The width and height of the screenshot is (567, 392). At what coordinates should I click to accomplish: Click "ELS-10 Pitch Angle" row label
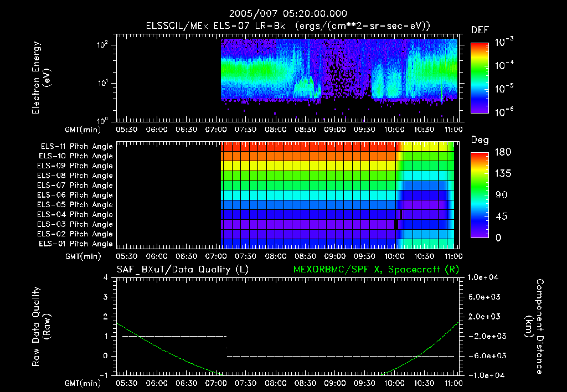tap(76, 156)
